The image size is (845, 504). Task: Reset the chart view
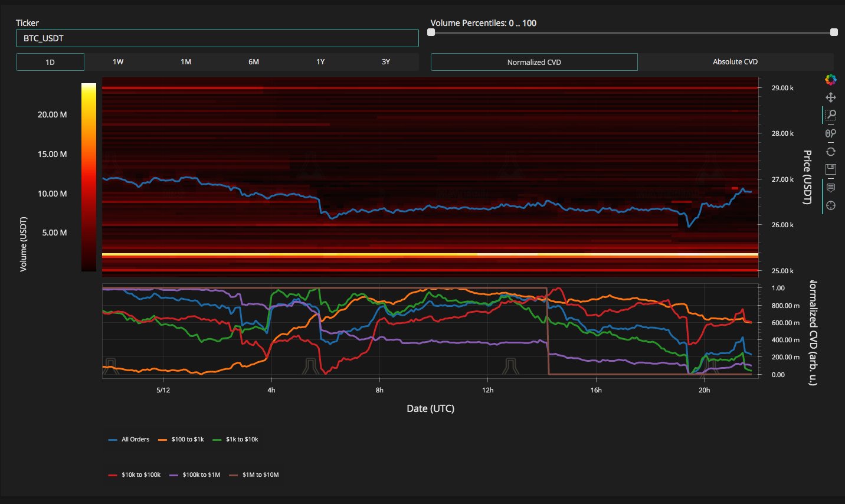coord(831,152)
